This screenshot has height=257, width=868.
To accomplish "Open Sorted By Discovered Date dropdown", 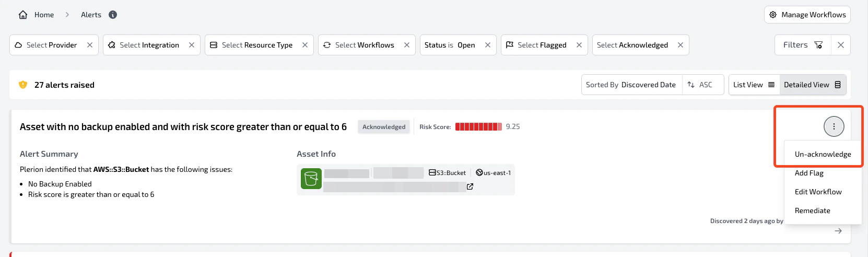I will 631,85.
